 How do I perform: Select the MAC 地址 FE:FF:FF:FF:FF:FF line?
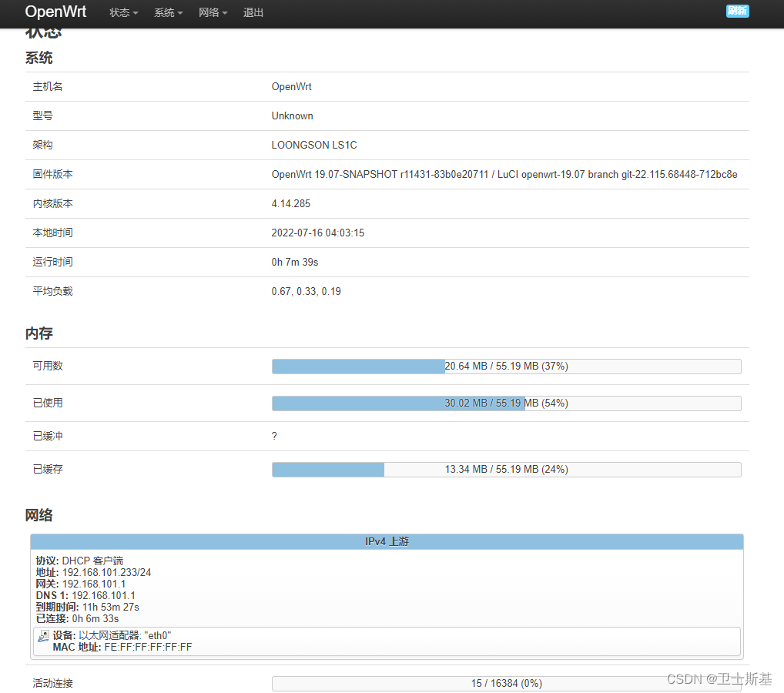click(122, 648)
